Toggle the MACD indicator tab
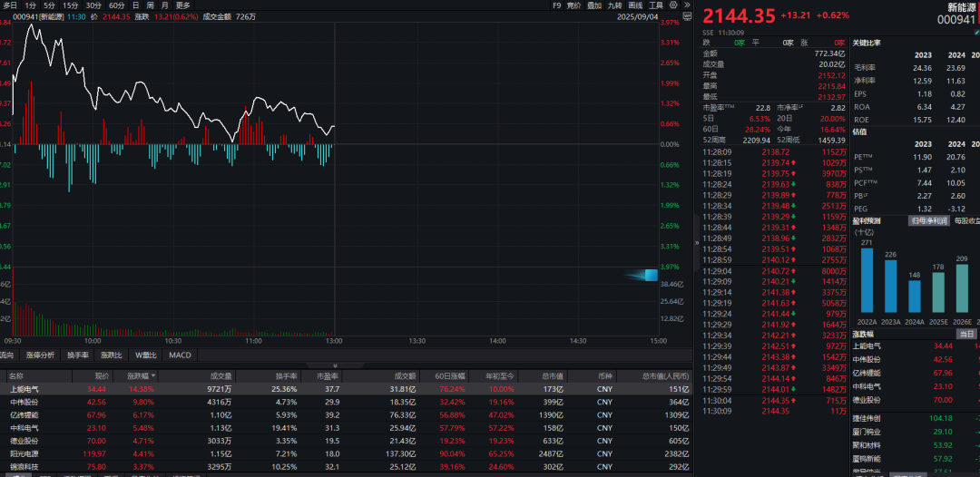 (x=180, y=355)
